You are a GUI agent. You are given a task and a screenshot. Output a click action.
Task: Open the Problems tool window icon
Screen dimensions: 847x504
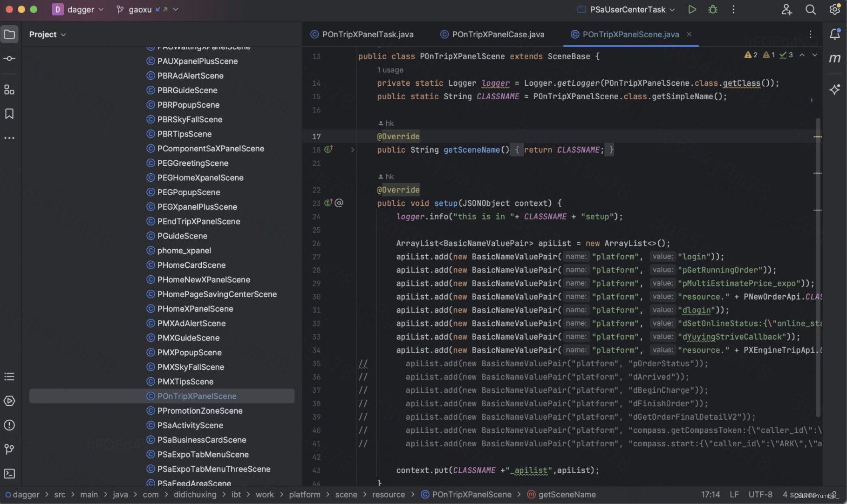9,425
